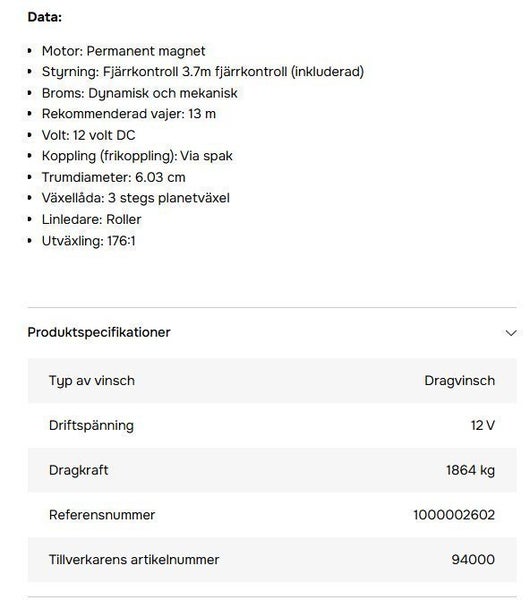Click the Styrning: Fjärrkontroll 3.7m line
530x600 pixels.
[x=203, y=72]
